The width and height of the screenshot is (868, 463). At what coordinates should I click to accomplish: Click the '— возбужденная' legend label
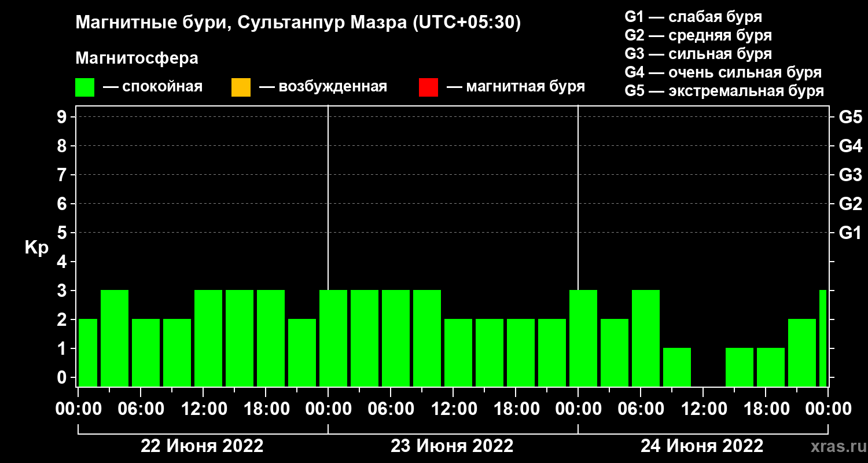323,87
